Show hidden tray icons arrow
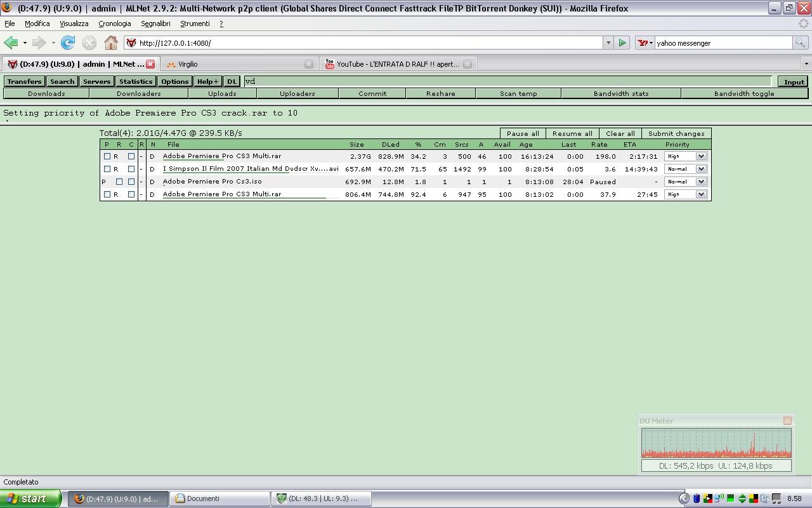Image resolution: width=812 pixels, height=508 pixels. (684, 498)
